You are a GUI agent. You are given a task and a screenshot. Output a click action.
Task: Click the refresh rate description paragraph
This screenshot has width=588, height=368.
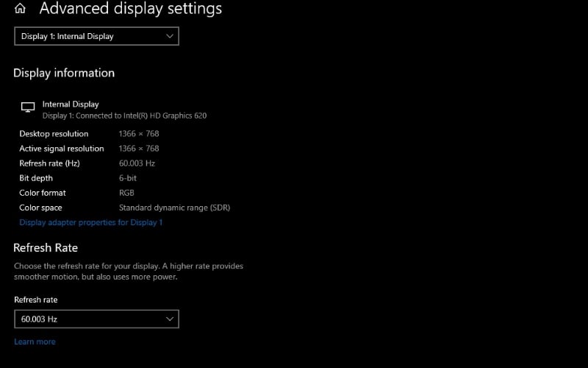[x=129, y=271]
